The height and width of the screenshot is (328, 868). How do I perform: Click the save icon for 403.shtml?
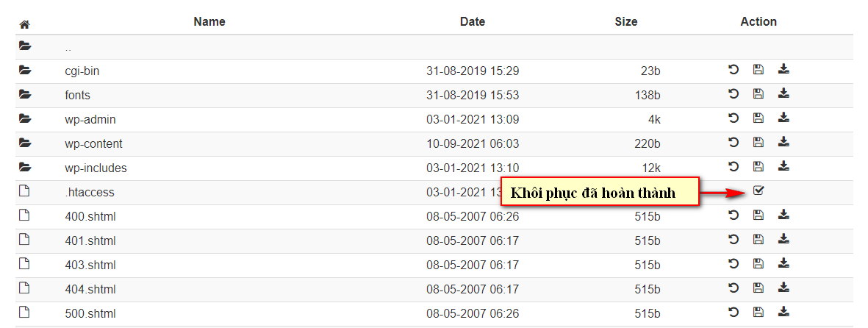758,263
